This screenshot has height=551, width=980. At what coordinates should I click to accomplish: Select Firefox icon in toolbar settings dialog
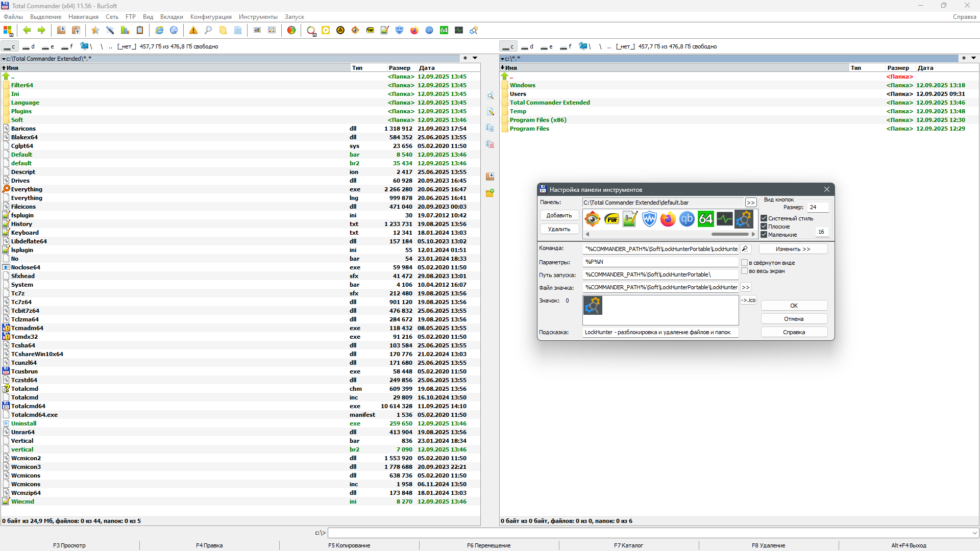668,219
